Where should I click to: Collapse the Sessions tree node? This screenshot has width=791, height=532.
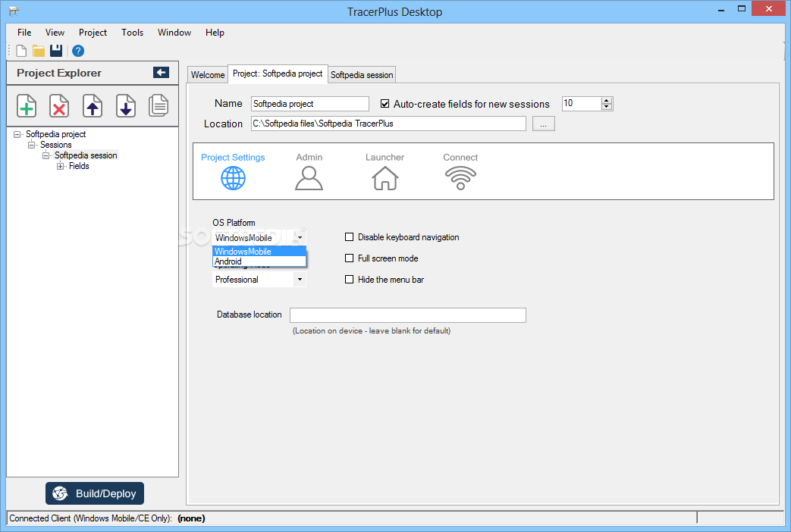point(31,145)
